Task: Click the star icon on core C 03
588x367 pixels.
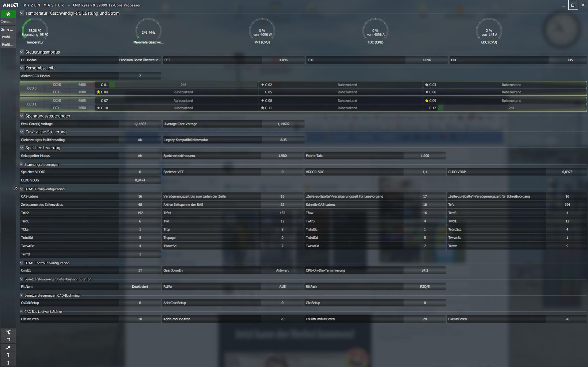Action: click(x=427, y=85)
